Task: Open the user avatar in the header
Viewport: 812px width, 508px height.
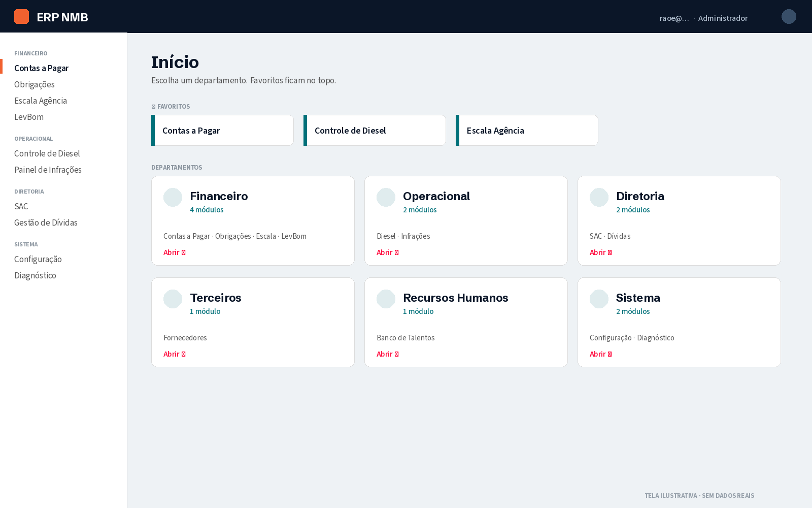Action: pos(789,17)
